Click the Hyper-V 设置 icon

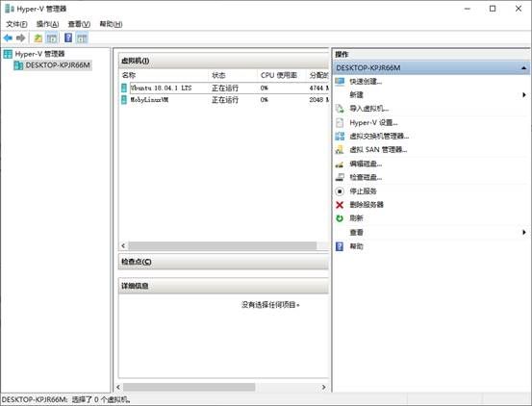pos(340,122)
